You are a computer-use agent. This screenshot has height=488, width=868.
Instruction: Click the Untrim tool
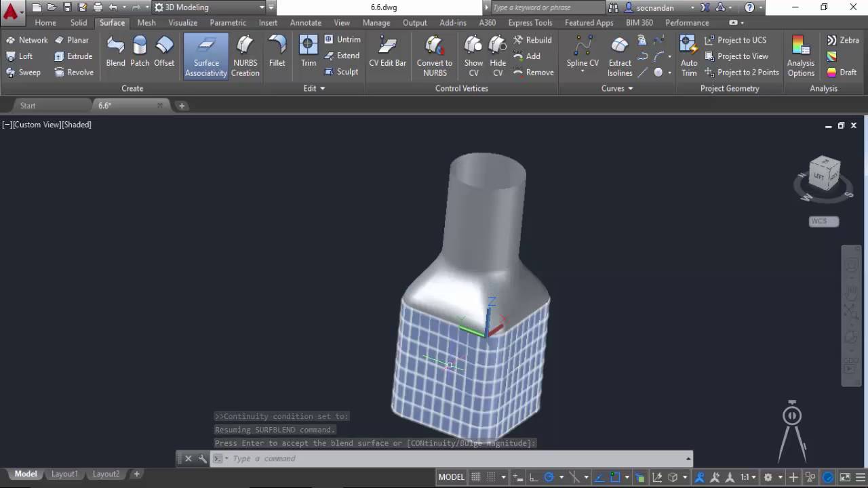[x=342, y=39]
